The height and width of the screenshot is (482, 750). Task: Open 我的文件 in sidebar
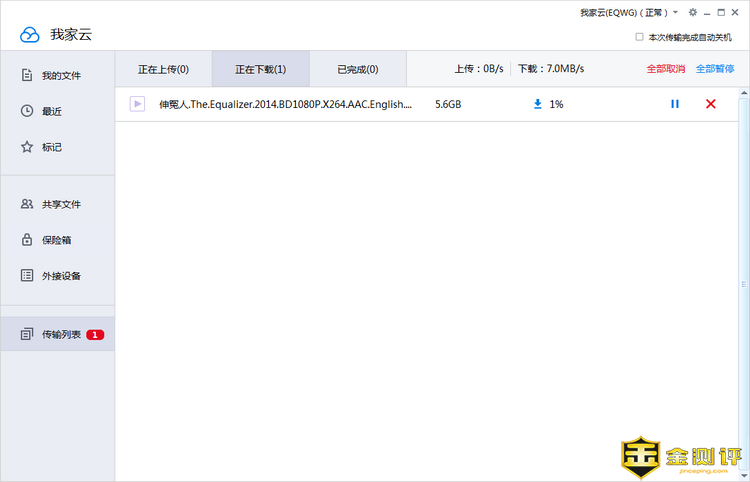point(60,76)
